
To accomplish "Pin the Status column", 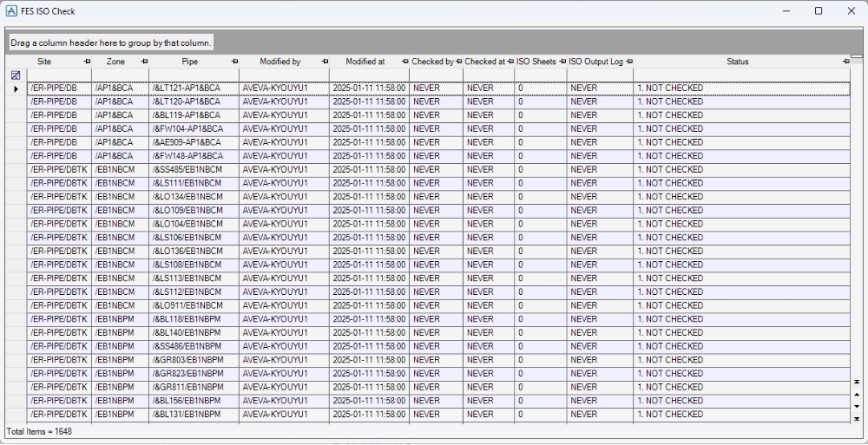I will pyautogui.click(x=845, y=62).
